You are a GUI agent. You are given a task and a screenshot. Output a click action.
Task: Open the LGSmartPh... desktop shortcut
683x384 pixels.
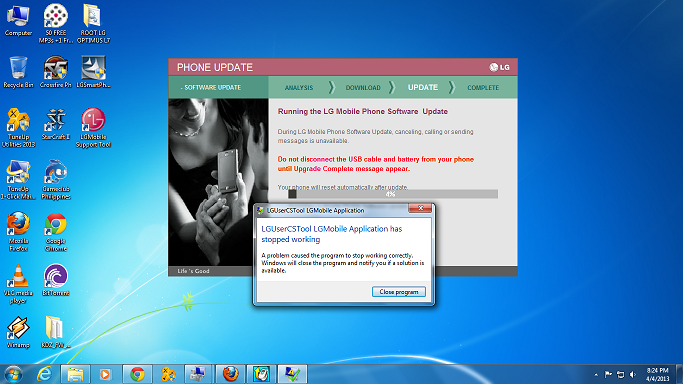(x=93, y=72)
